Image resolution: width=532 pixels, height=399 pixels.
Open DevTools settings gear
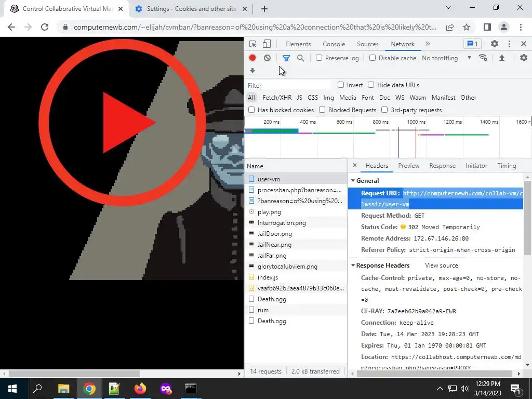(495, 44)
